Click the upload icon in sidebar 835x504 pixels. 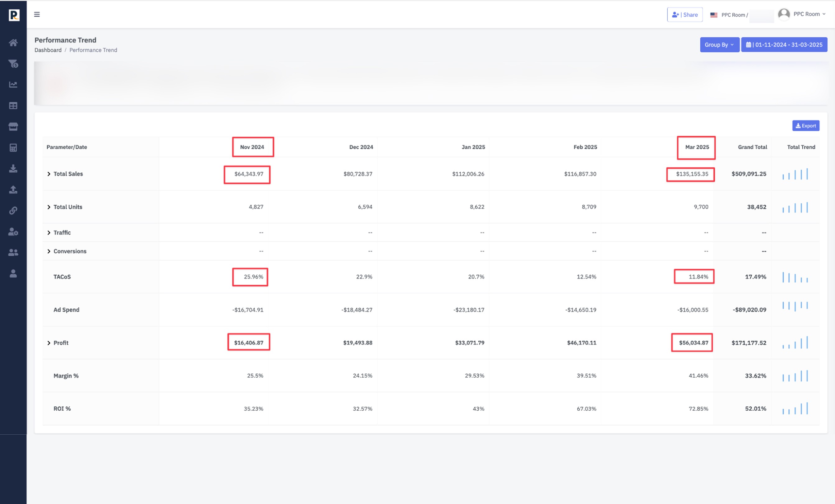pyautogui.click(x=13, y=189)
